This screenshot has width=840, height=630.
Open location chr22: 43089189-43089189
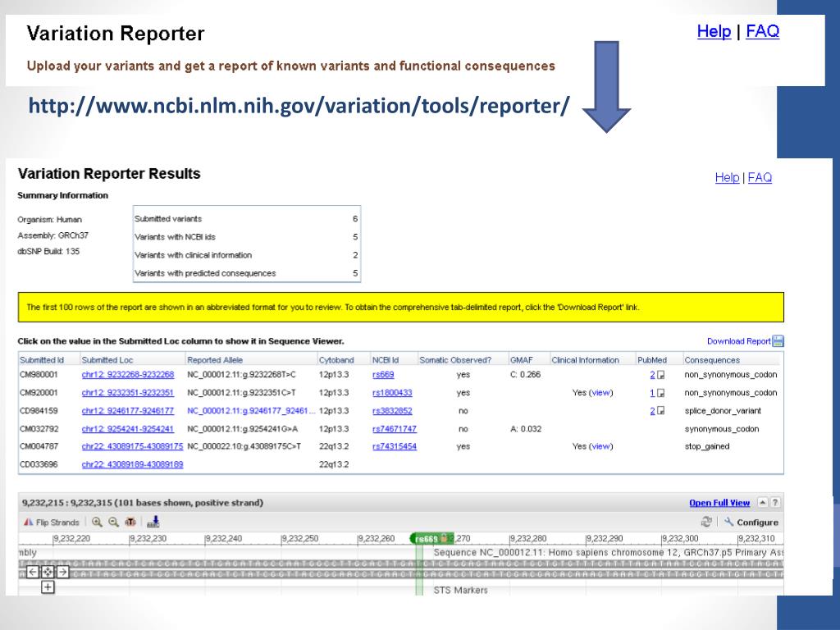[x=132, y=464]
